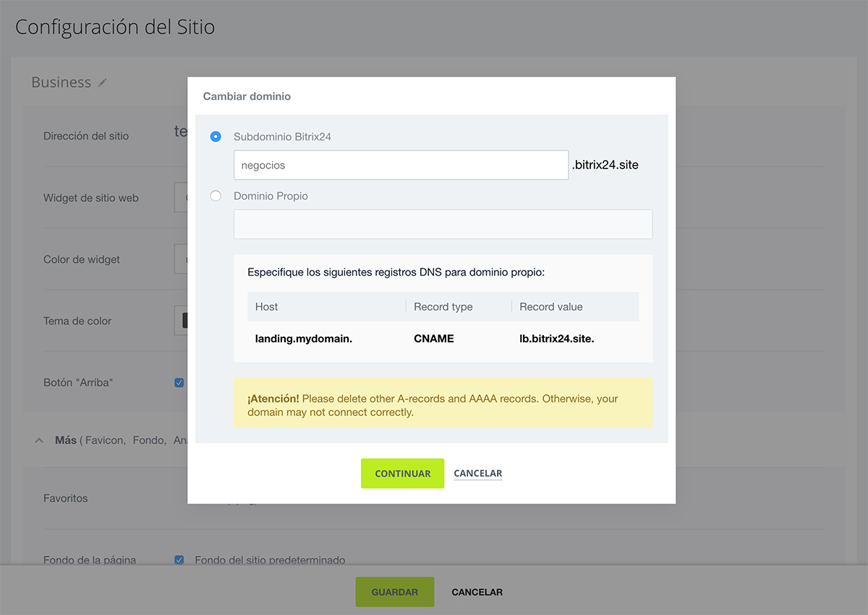The height and width of the screenshot is (615, 868).
Task: Collapse the Más section chevron
Action: [x=39, y=441]
